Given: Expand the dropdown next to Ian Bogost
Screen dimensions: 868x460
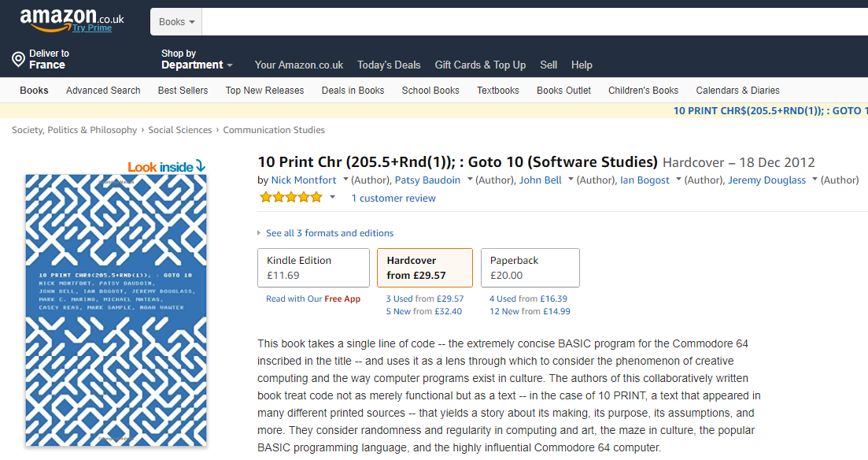Looking at the screenshot, I should click(678, 180).
